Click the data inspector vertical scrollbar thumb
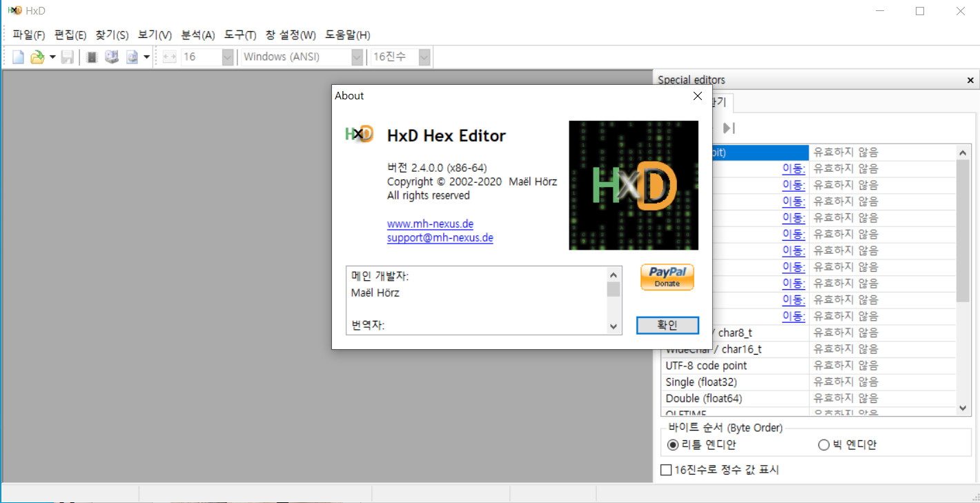Viewport: 980px width, 503px height. pos(963,231)
